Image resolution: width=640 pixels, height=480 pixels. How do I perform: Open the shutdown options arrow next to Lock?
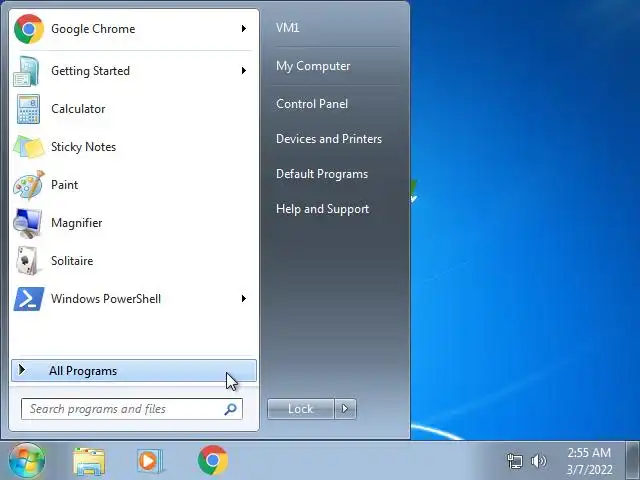[345, 409]
